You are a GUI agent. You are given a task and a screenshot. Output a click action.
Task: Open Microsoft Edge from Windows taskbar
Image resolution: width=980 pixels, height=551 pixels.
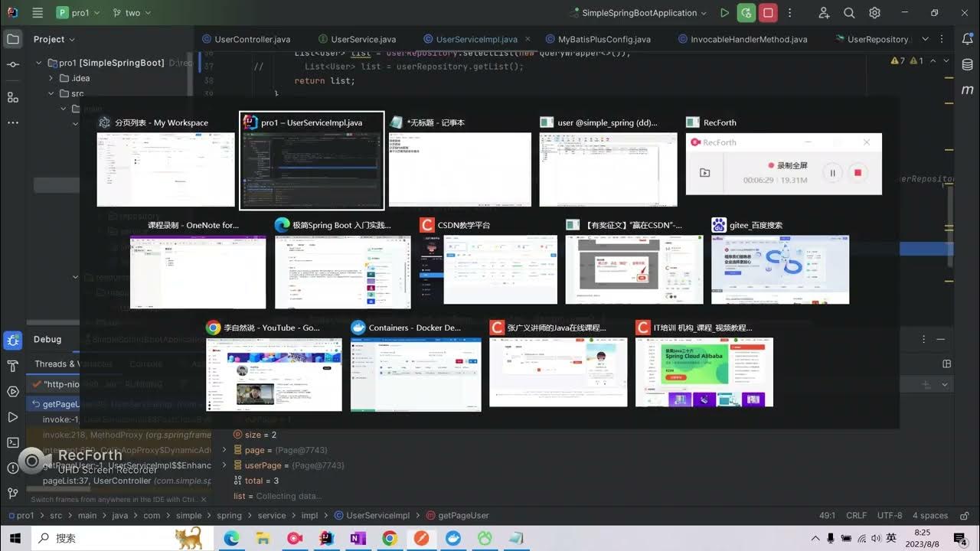point(231,539)
